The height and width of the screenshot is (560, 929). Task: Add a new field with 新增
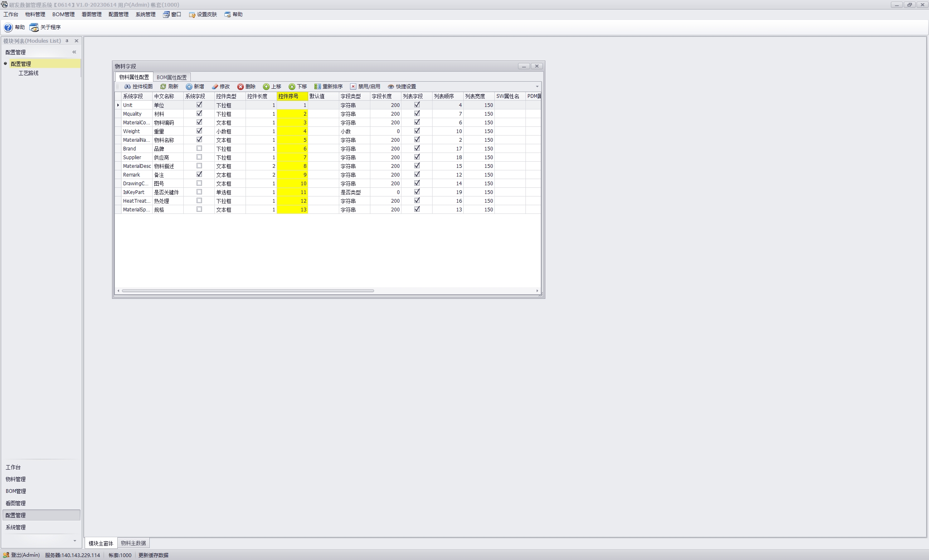pyautogui.click(x=195, y=87)
